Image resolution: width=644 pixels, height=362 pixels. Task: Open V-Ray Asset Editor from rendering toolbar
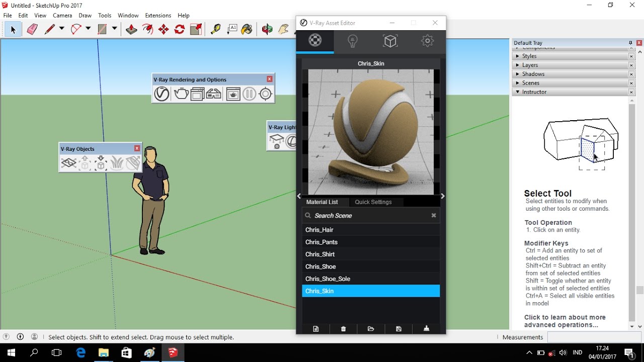(162, 94)
